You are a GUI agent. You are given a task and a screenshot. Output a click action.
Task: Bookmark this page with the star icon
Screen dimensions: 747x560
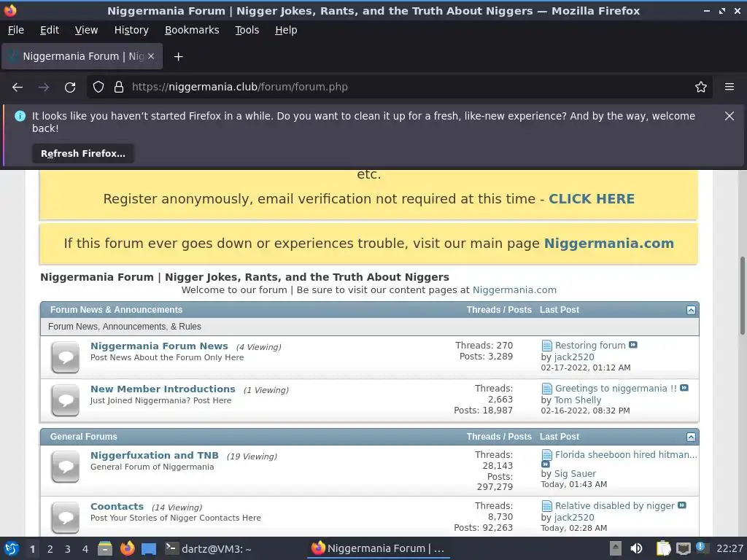point(701,87)
